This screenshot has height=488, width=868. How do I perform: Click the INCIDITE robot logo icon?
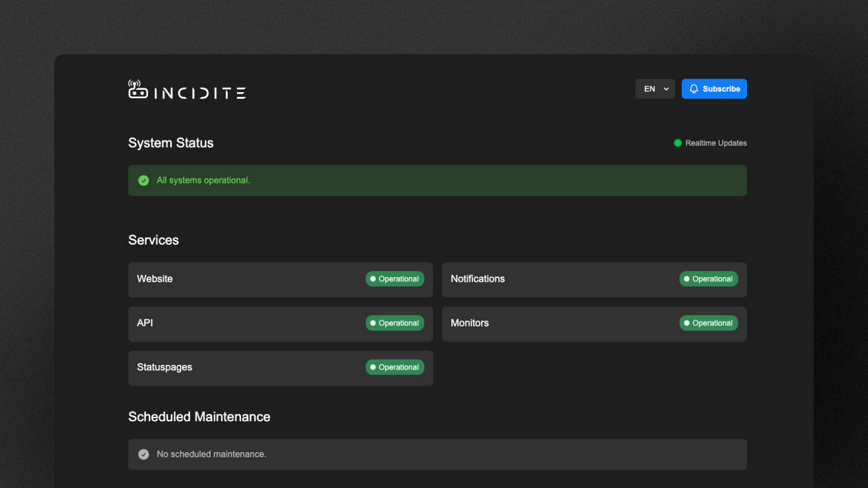coord(137,89)
